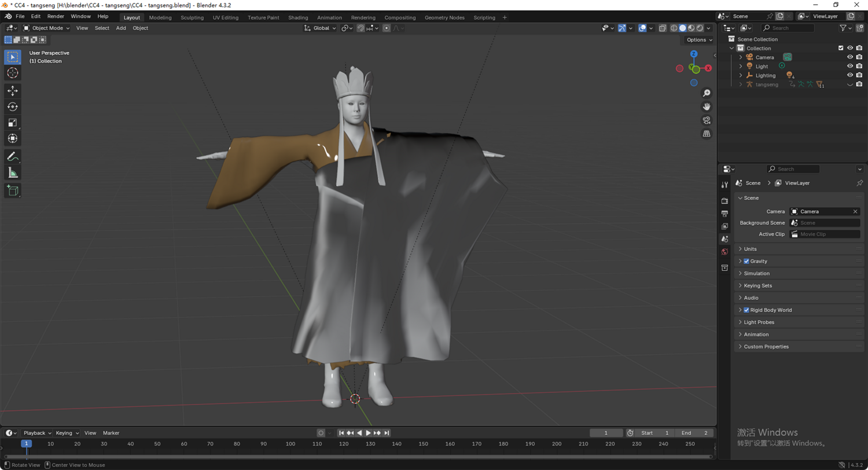Switch to Wireframe viewport shading
This screenshot has width=868, height=470.
(x=674, y=28)
